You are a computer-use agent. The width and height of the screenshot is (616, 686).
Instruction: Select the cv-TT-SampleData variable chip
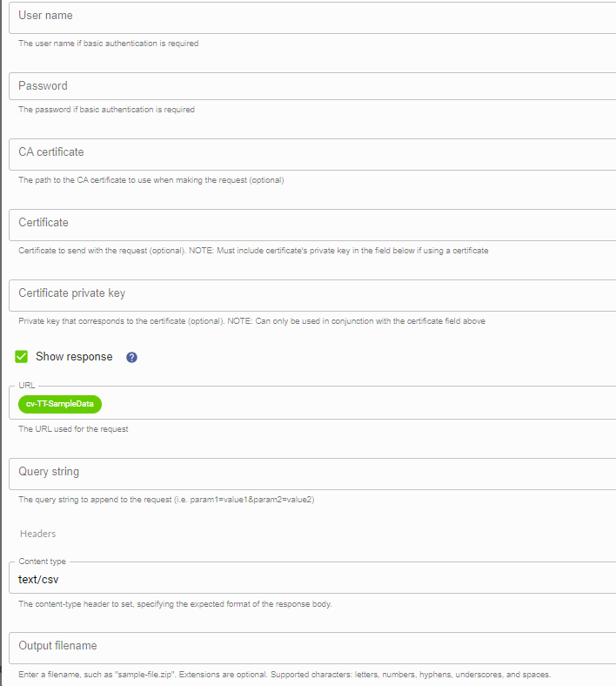(60, 404)
